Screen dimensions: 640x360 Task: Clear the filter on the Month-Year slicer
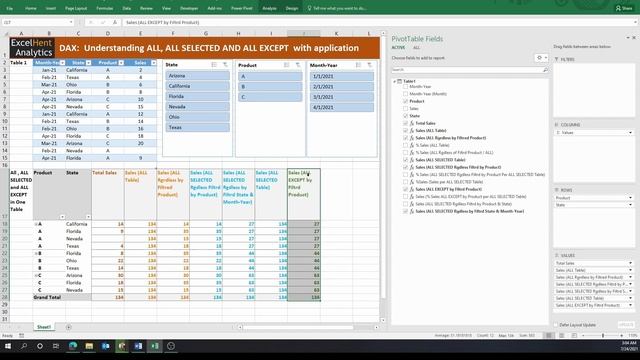[369, 65]
